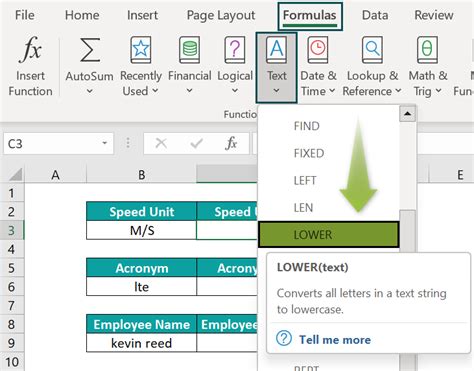Switch to the Data tab
The height and width of the screenshot is (371, 474).
point(375,15)
